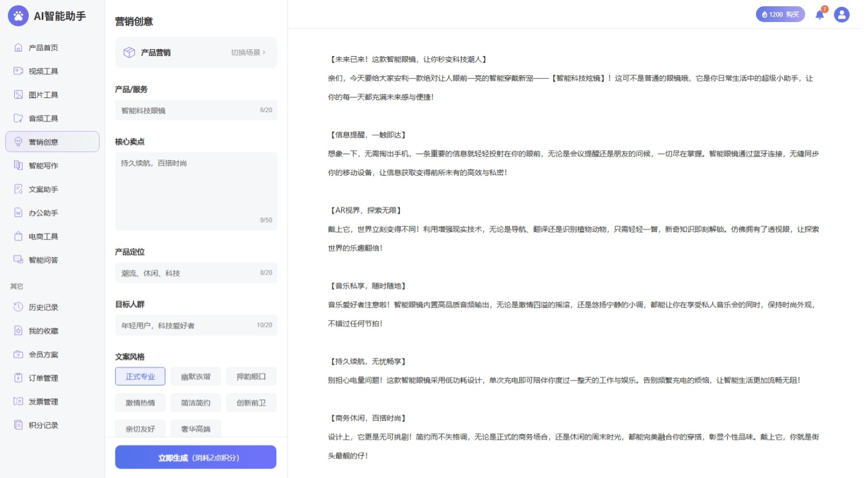The height and width of the screenshot is (478, 868).
Task: Click the AI assistant paw logo
Action: pos(18,16)
